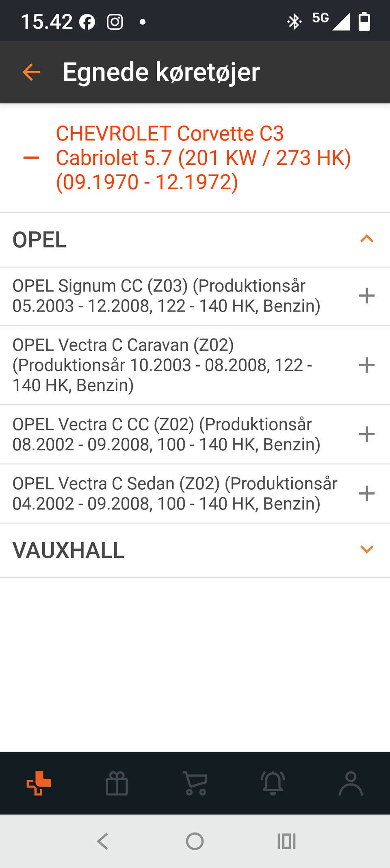Screen dimensions: 390x868
Task: Open Android recent apps button
Action: click(286, 841)
